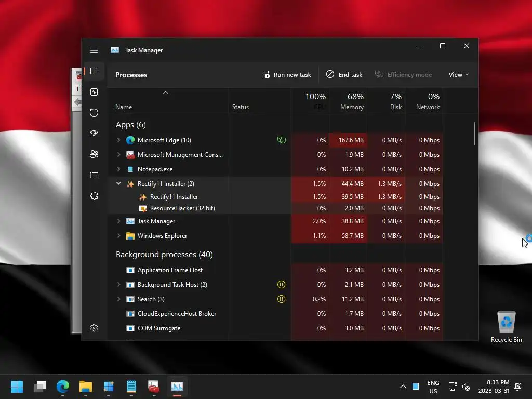Select the Rectify11 Installer child process row
Image resolution: width=532 pixels, height=399 pixels.
coord(275,197)
